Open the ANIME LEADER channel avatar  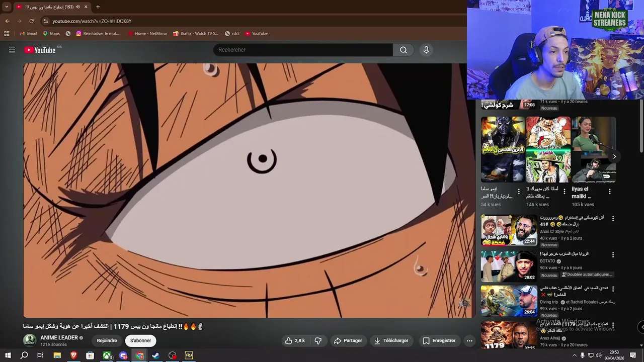coord(30,340)
